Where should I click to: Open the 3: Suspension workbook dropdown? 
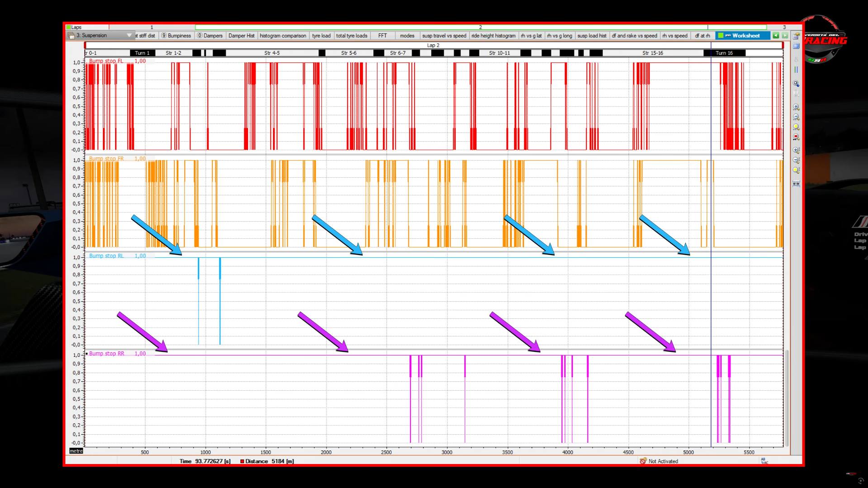click(129, 35)
